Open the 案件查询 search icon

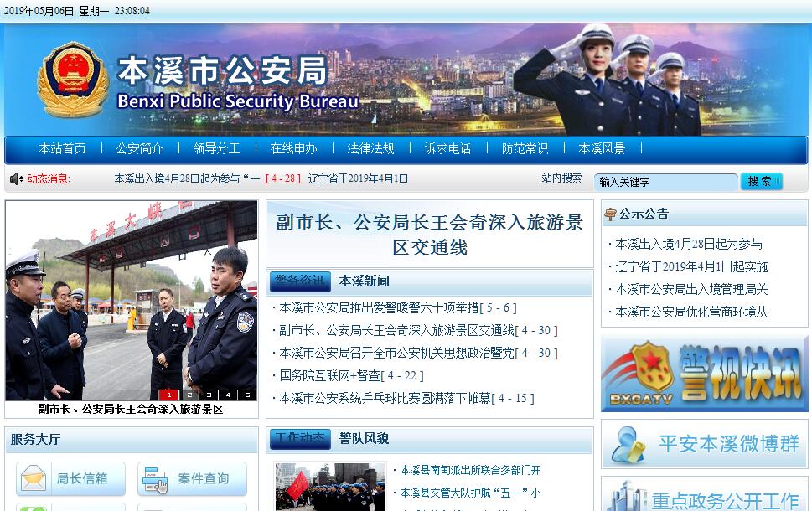tap(155, 479)
